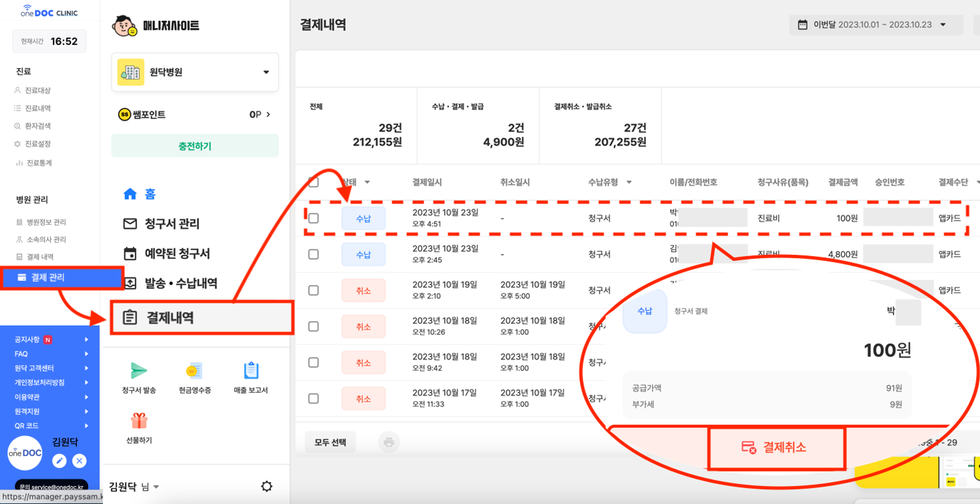Click 수납 status badge for 오후 2:45

[363, 254]
